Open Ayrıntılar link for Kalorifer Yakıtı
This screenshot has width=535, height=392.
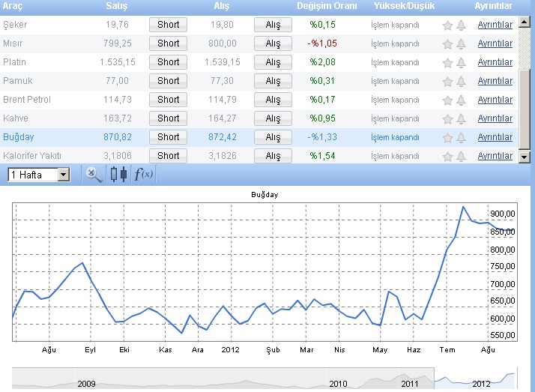click(495, 156)
